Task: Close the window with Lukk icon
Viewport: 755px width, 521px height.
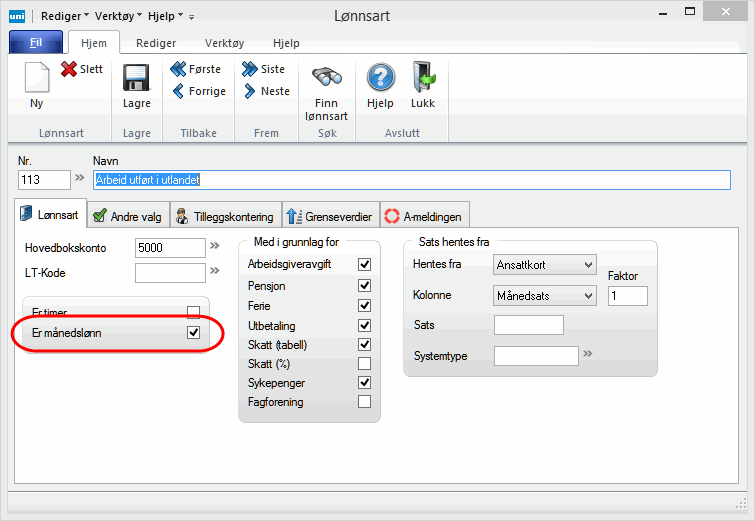Action: click(424, 79)
